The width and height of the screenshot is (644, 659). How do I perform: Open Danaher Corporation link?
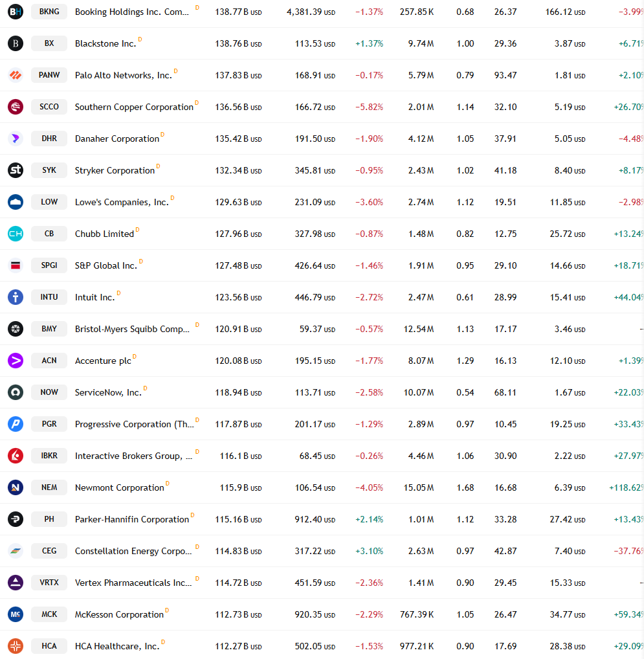[x=117, y=139]
